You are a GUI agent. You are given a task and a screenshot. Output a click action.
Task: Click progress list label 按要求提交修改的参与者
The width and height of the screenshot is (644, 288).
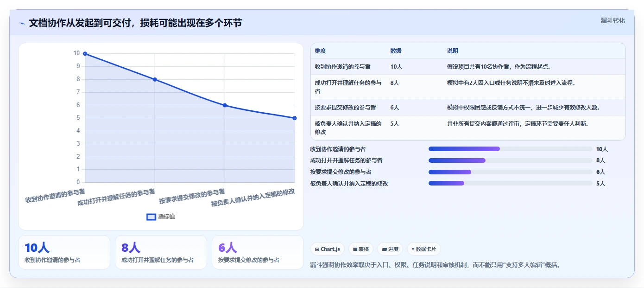click(341, 172)
